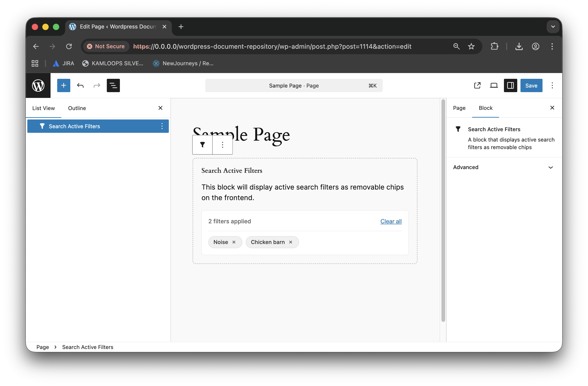This screenshot has height=386, width=588.
Task: Select the List View tab
Action: pos(43,108)
